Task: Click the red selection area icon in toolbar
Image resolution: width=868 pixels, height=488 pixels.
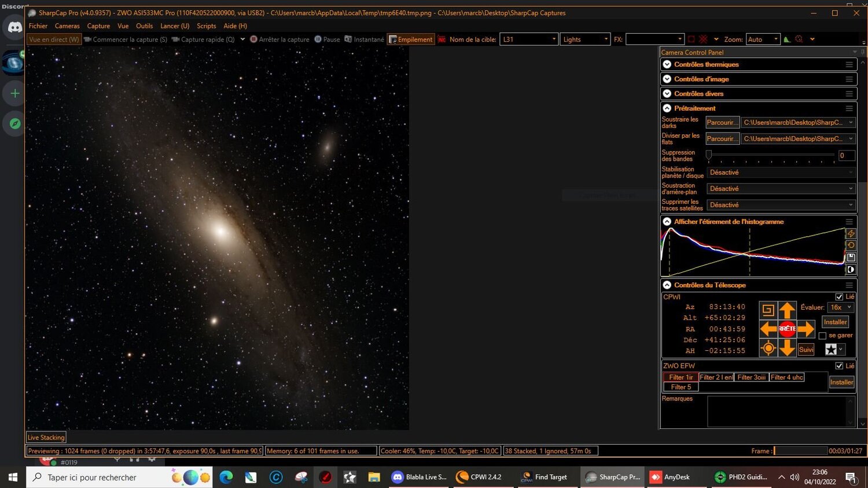Action: 691,39
